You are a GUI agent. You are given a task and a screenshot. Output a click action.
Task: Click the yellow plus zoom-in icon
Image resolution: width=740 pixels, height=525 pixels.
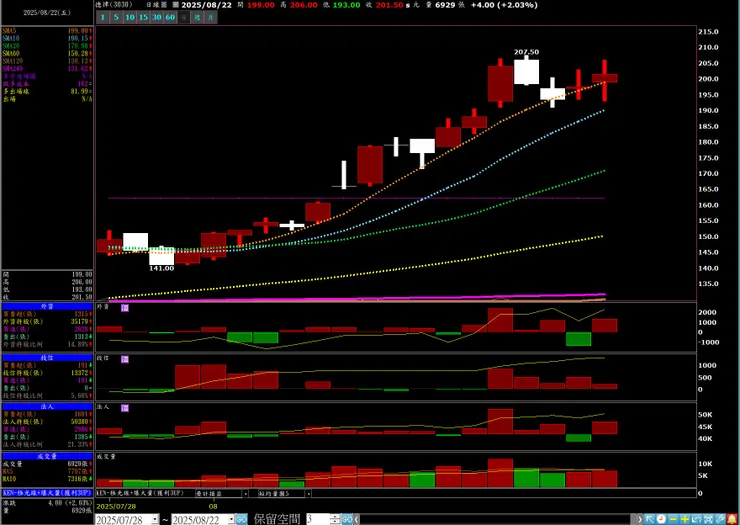click(x=685, y=519)
